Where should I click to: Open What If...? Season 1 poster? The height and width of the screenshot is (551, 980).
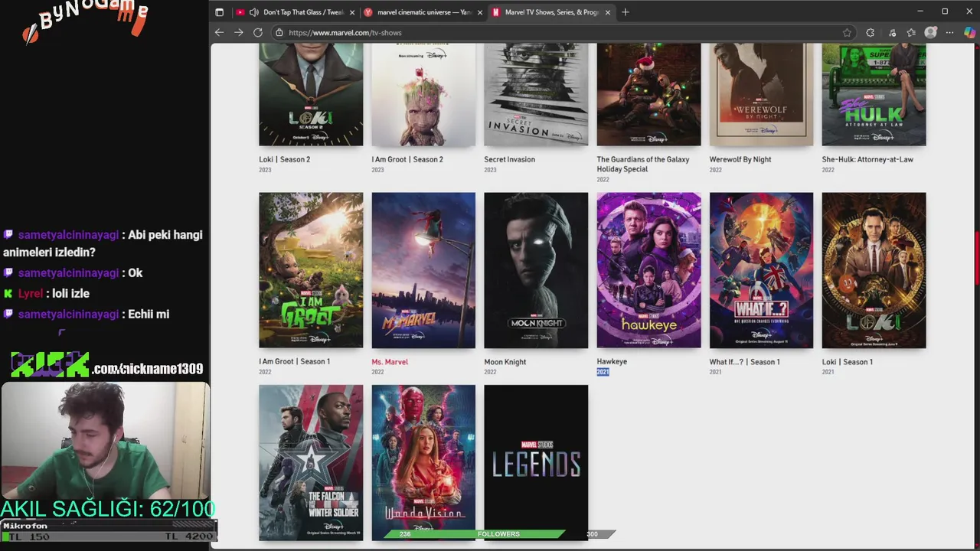761,270
